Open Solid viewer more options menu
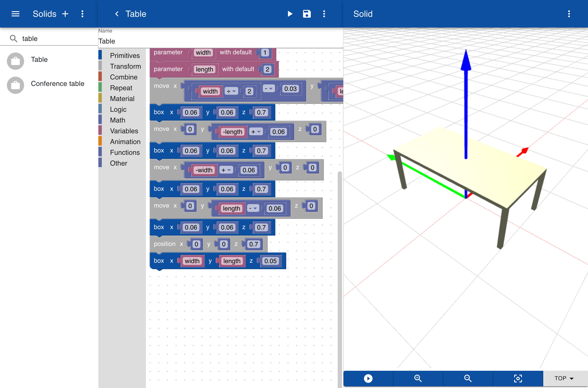 (569, 14)
